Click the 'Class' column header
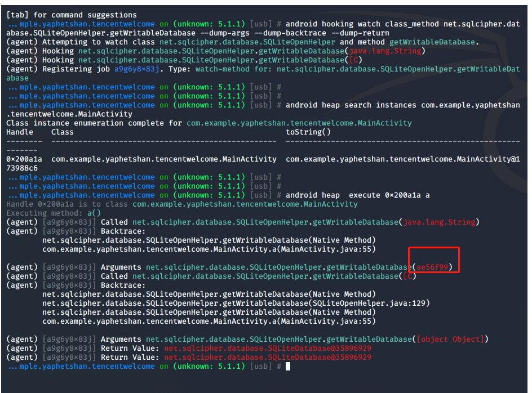 point(63,132)
